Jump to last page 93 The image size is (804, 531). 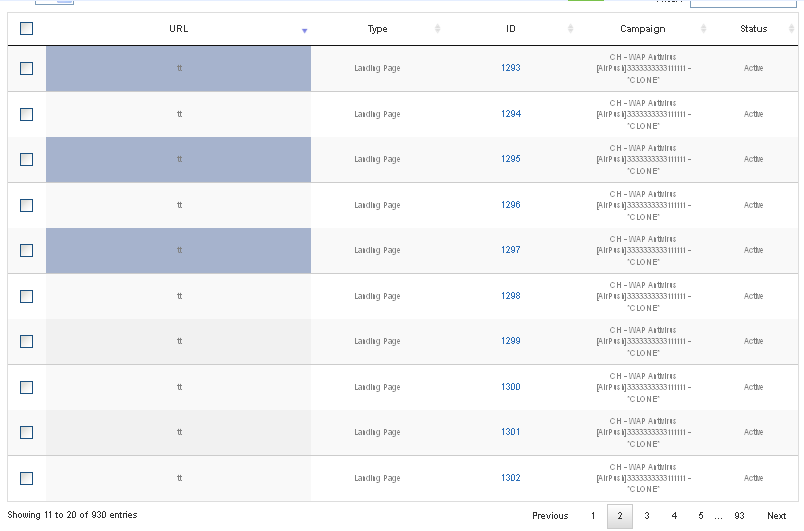739,516
